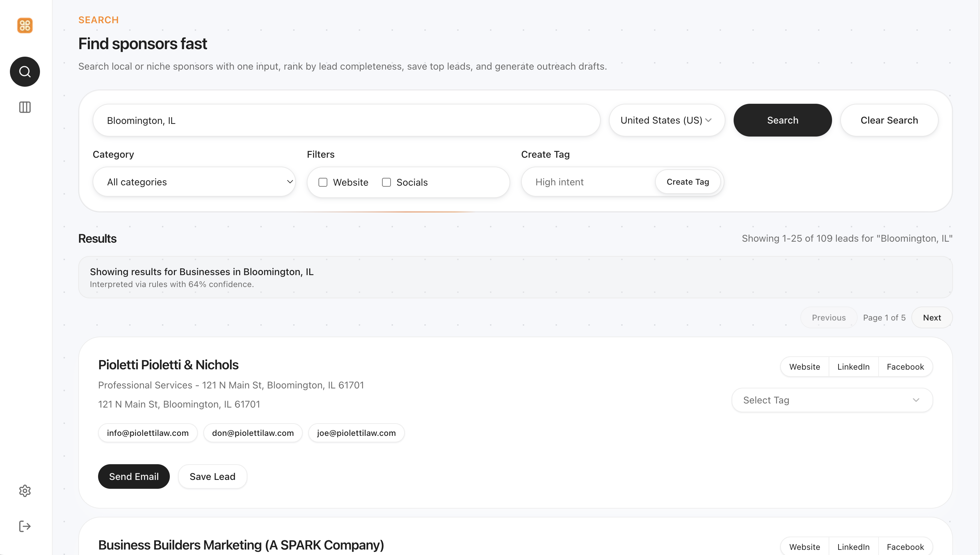980x555 pixels.
Task: Open the Facebook link for Pioletti Pioletti & Nichols
Action: pyautogui.click(x=905, y=367)
